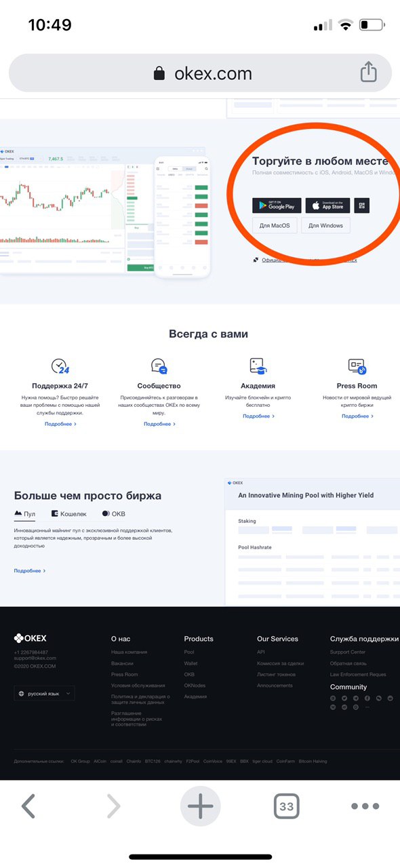Click Подробнее under Поддержка 24/7
This screenshot has height=868, width=400.
(60, 424)
